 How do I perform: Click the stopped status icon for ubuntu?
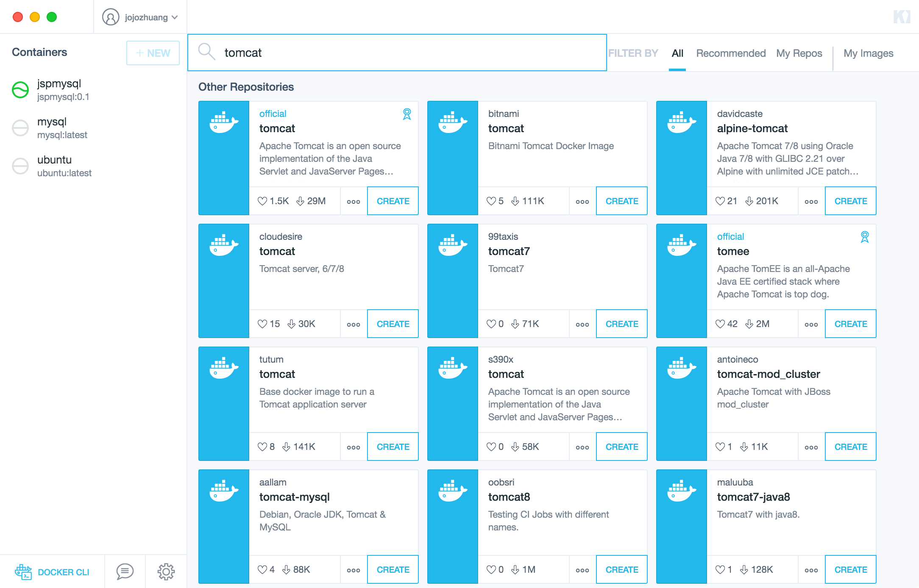(x=20, y=166)
